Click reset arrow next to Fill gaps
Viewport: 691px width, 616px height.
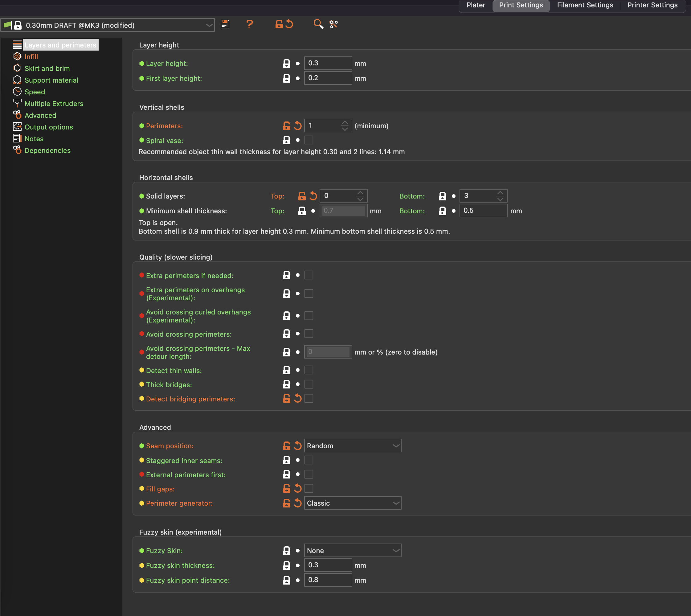click(298, 488)
